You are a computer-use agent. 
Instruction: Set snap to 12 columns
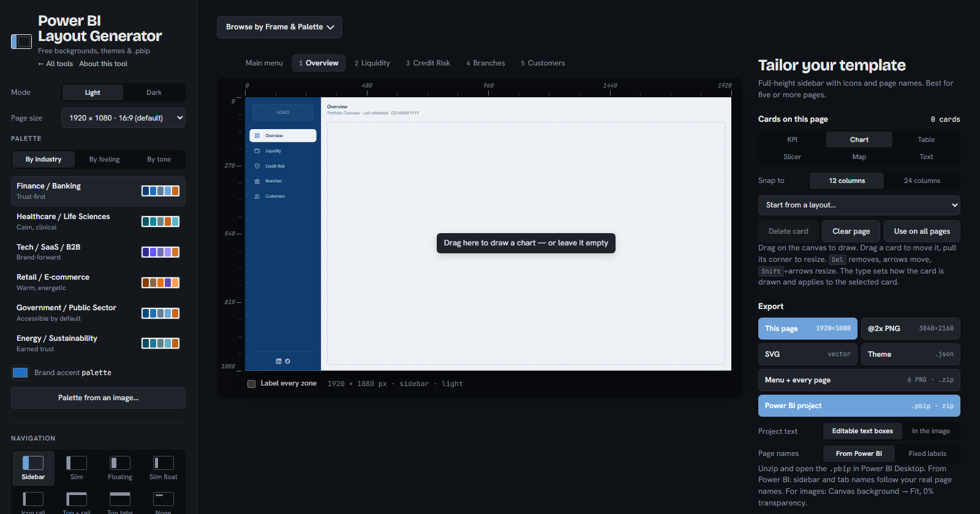[x=847, y=181]
